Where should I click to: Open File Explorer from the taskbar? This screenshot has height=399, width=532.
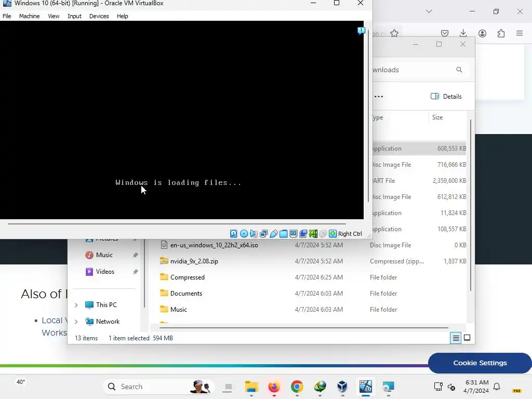pyautogui.click(x=251, y=387)
